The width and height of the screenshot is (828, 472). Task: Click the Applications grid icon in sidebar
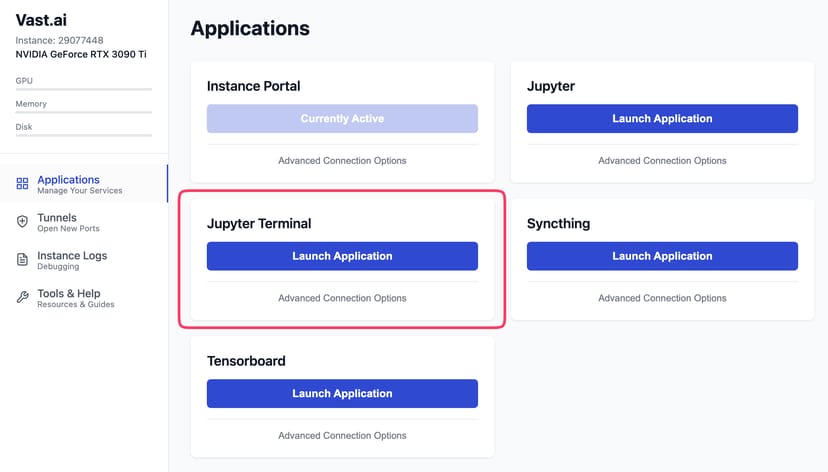pos(22,184)
